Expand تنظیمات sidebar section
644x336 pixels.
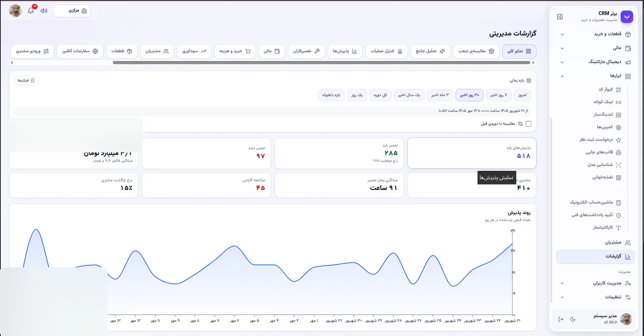pyautogui.click(x=595, y=297)
